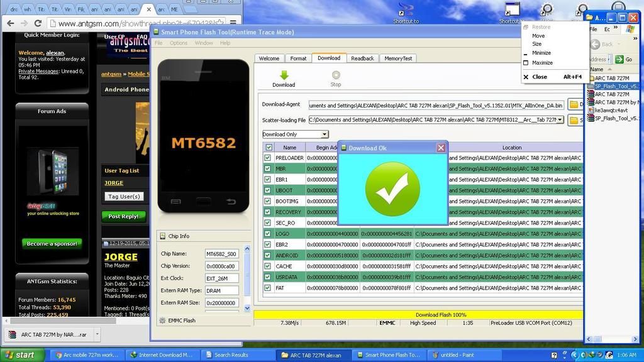This screenshot has height=362, width=644.
Task: Uncheck the RECOVERY row checkbox
Action: click(268, 212)
